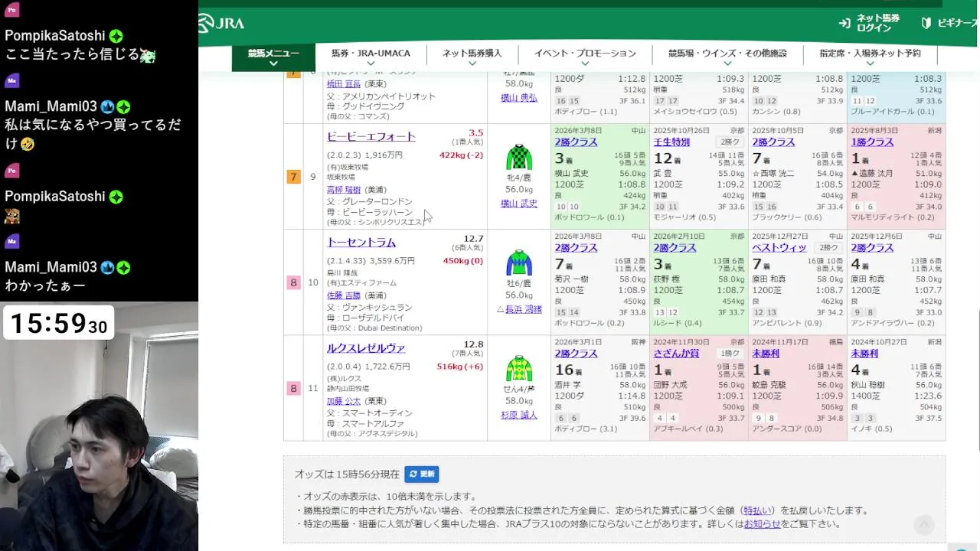Click ビービーエフォート's green checkered jockey silk
980x551 pixels.
[x=519, y=157]
